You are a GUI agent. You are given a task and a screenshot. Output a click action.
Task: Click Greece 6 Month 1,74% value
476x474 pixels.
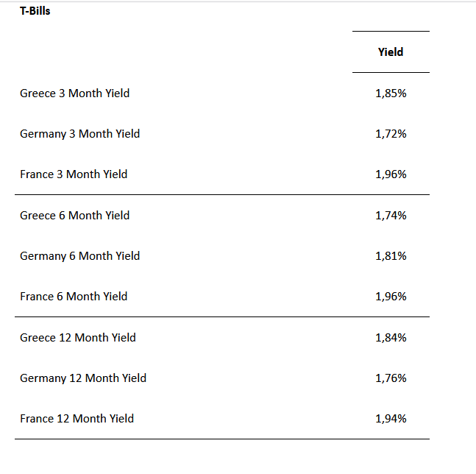(391, 216)
